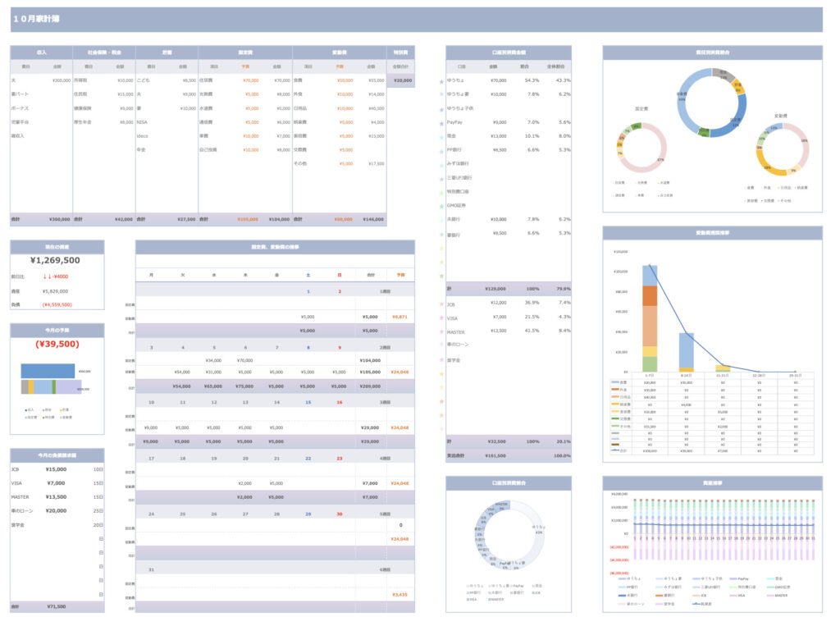840x626 pixels.
Task: Click the current assets value ¥1,269,500
Action: pos(55,260)
